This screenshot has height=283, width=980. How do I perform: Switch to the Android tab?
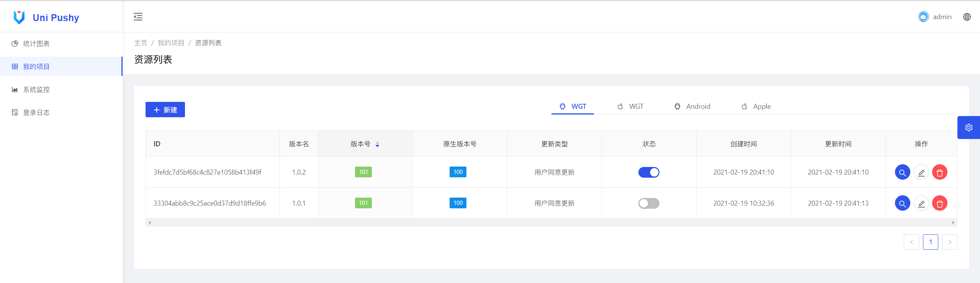coord(692,106)
